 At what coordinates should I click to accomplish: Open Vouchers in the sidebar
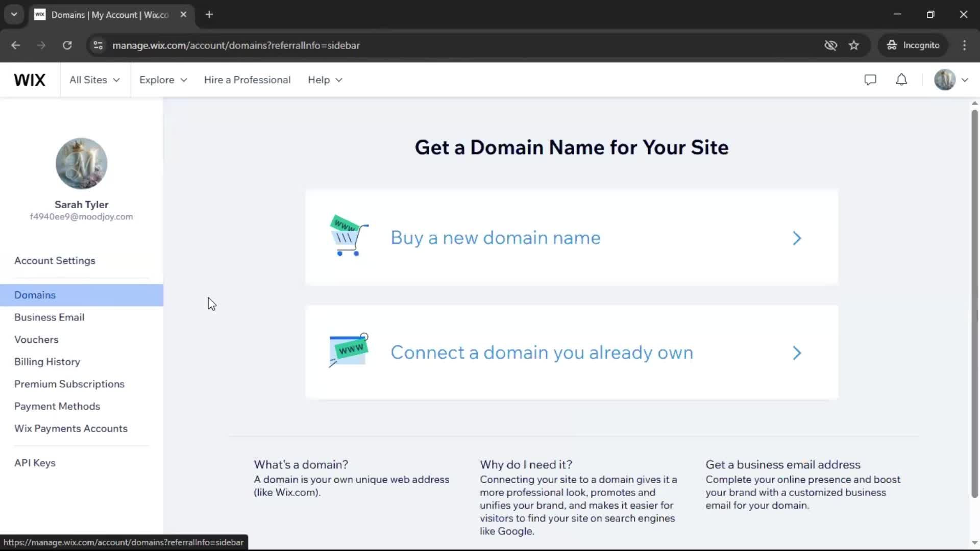point(36,340)
